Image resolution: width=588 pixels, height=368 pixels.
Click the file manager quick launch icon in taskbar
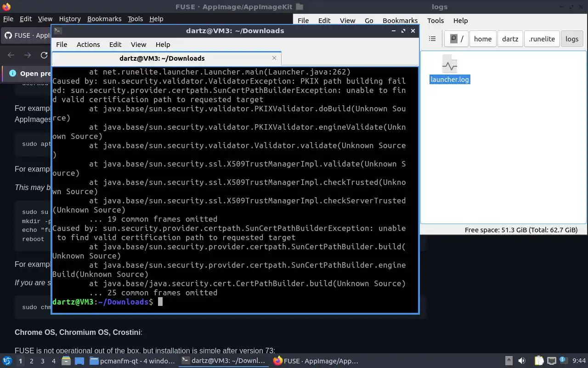coord(66,361)
